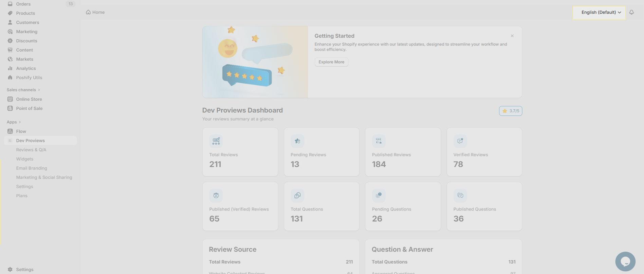Open Reviews & Q/A submenu item
The width and height of the screenshot is (644, 274).
31,150
